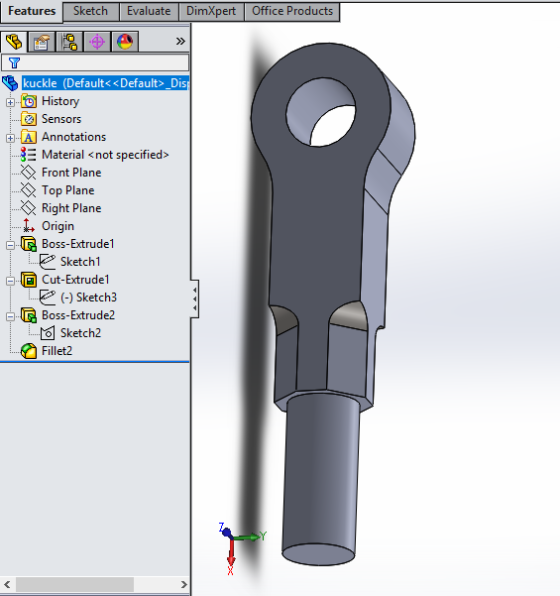Open the ConfigurationManager tab icon

69,41
